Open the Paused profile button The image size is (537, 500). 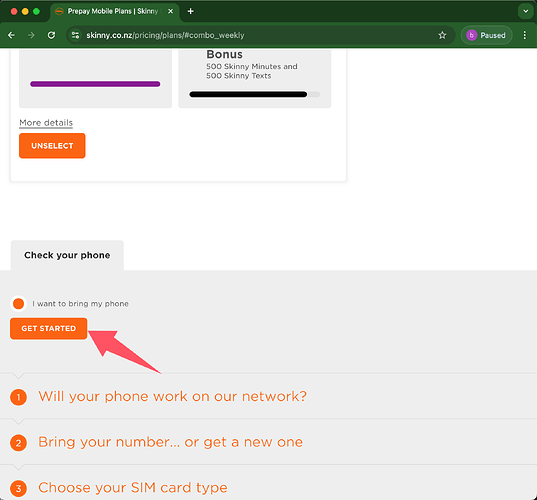[x=486, y=35]
